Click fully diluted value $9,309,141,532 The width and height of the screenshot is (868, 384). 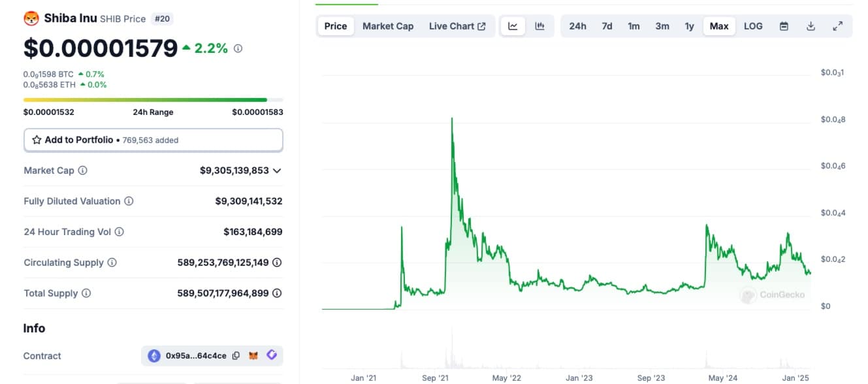click(x=249, y=201)
